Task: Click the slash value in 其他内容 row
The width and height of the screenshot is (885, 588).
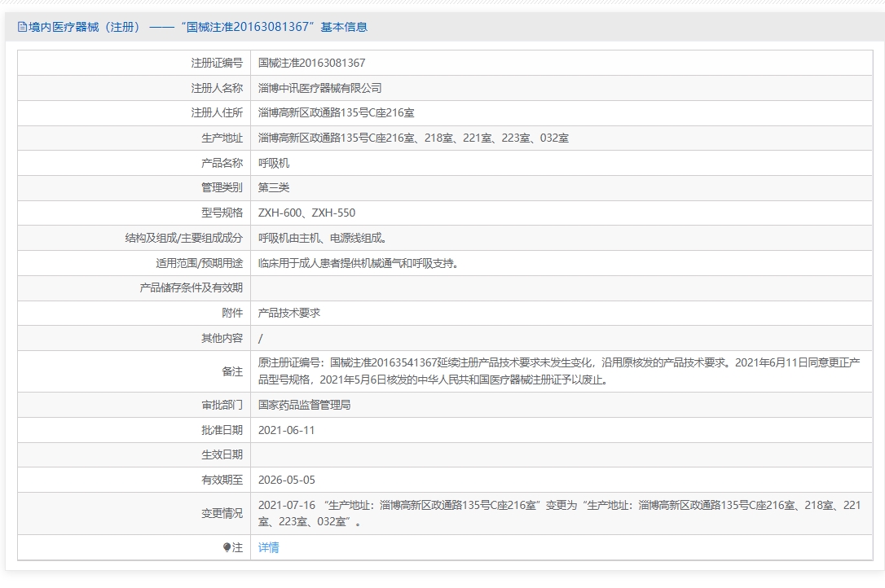Action: [260, 339]
